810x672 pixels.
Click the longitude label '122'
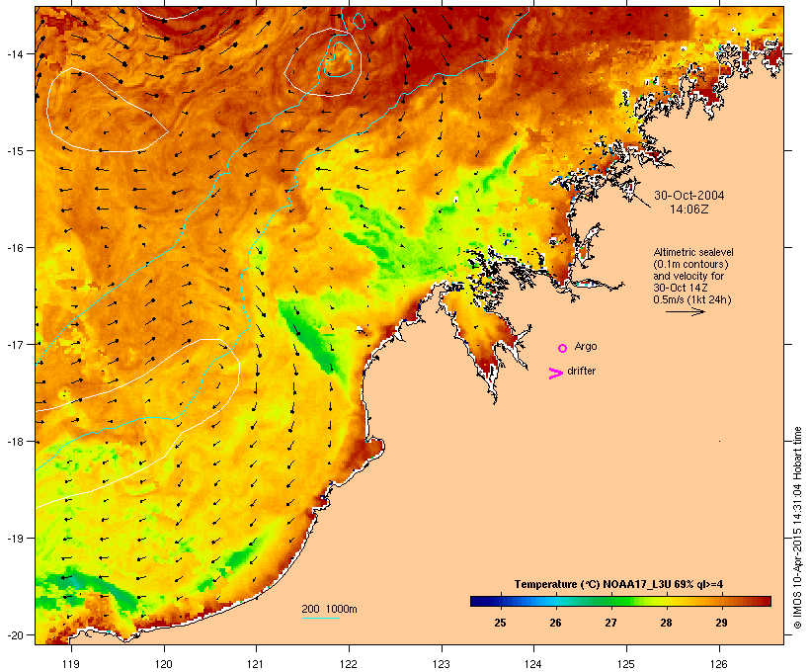[349, 664]
